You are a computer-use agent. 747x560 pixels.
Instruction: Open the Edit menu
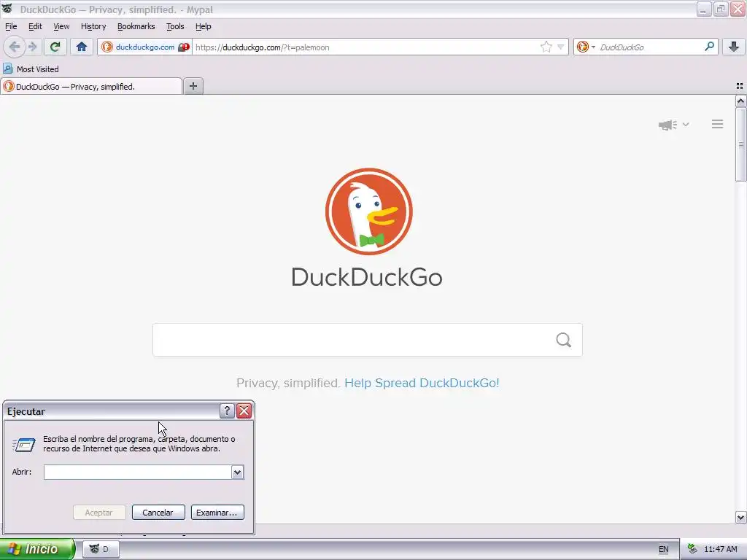[35, 26]
